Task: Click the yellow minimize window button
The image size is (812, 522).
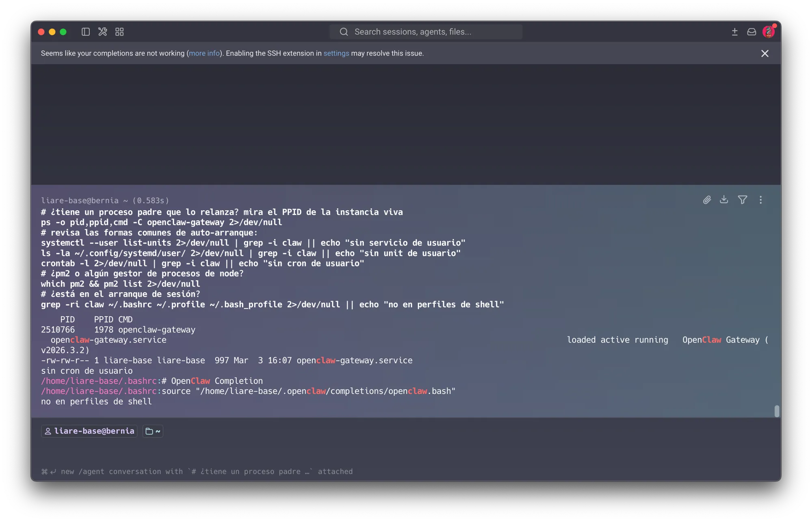Action: [52, 32]
